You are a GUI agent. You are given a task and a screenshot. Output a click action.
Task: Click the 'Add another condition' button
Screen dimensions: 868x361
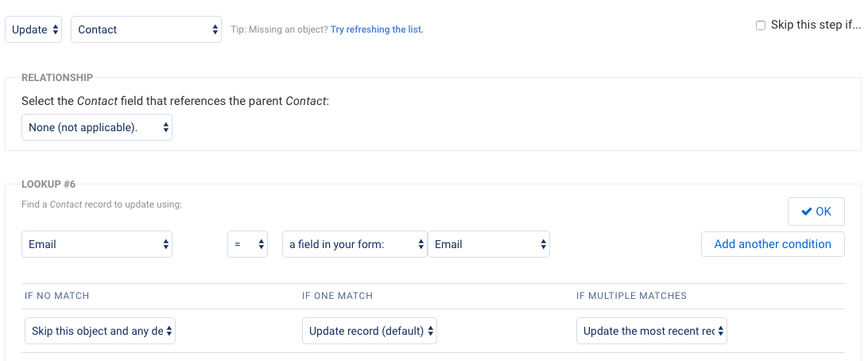[x=773, y=244]
